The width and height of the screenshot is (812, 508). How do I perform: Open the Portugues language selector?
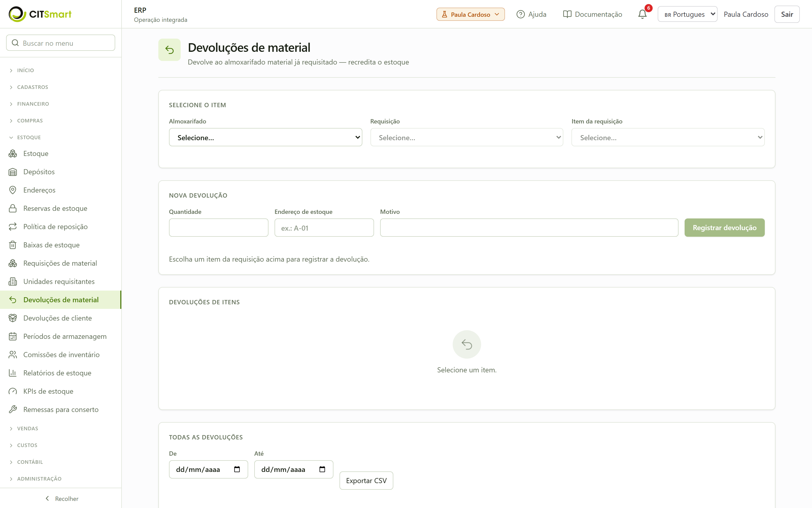687,14
